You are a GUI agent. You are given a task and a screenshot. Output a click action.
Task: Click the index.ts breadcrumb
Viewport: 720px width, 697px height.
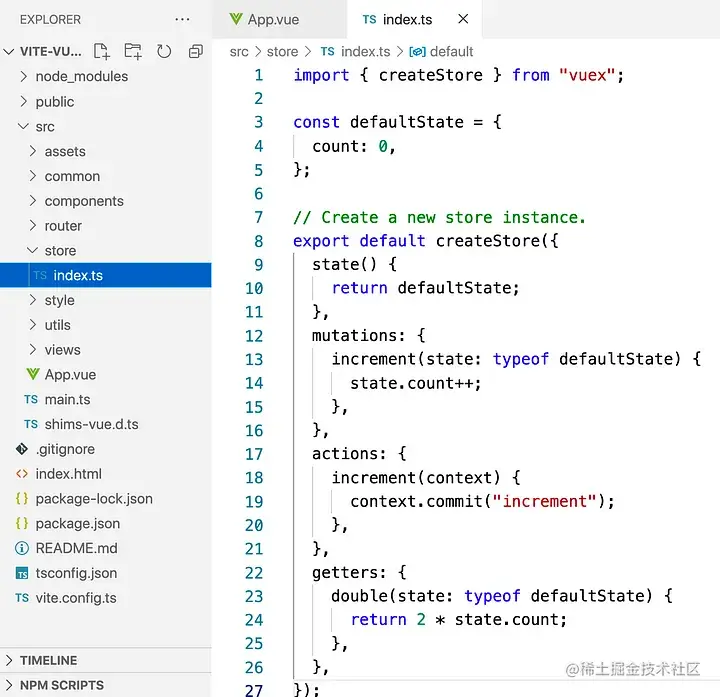[x=366, y=51]
